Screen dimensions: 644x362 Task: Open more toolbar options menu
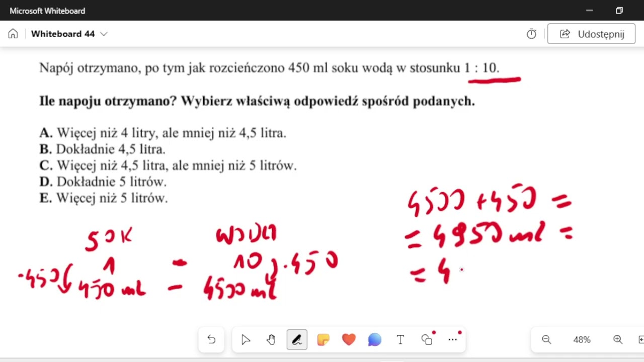click(452, 340)
